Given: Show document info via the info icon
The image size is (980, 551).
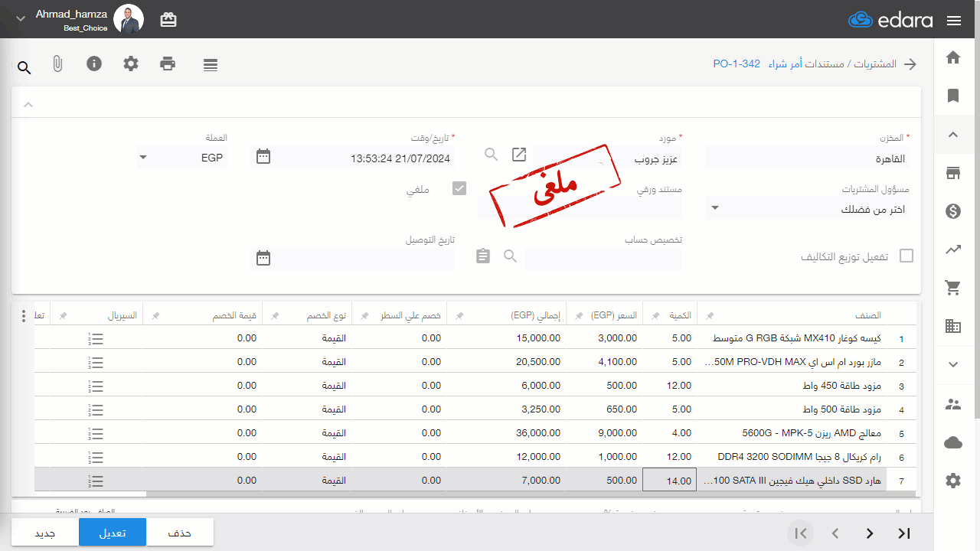Looking at the screenshot, I should [94, 64].
